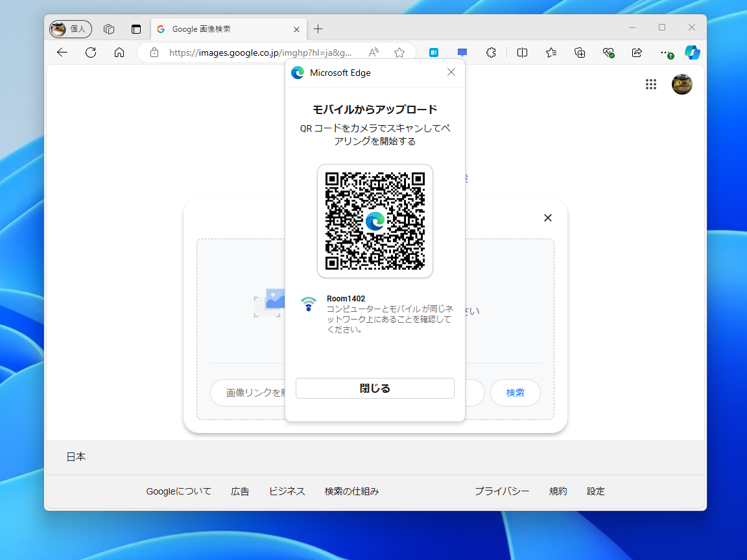Open the Browser essentials heart icon

pos(609,52)
